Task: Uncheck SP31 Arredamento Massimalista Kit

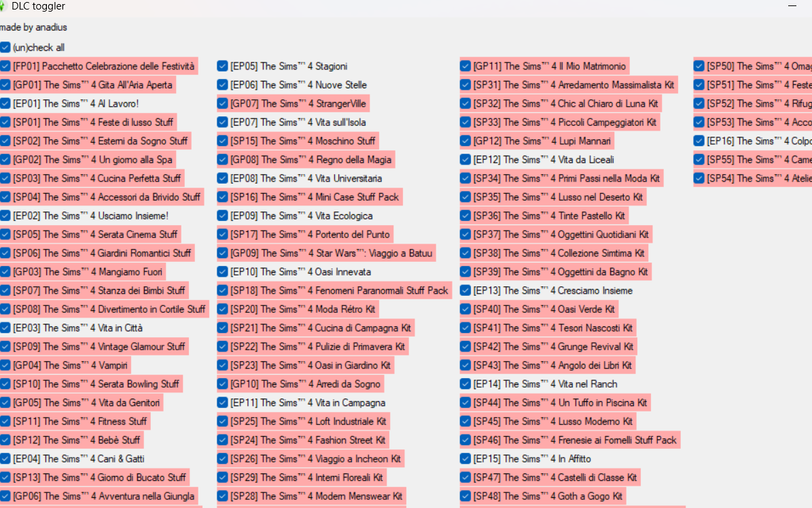Action: tap(465, 84)
